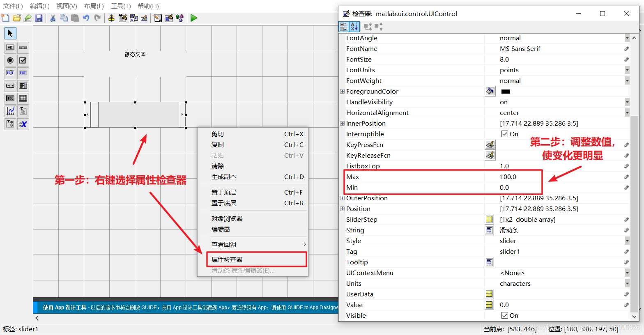The width and height of the screenshot is (644, 335).
Task: Pick the Push Button (OK) component tool
Action: (10, 48)
